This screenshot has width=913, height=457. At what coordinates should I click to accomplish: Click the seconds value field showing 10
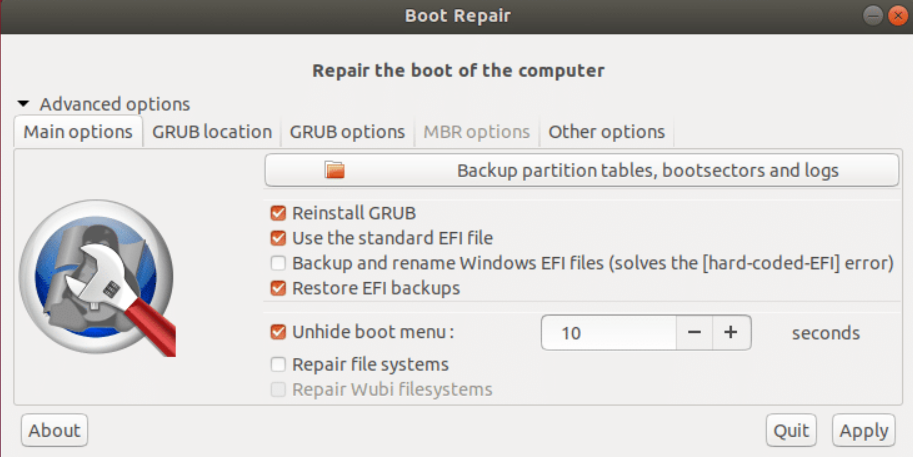pyautogui.click(x=608, y=332)
